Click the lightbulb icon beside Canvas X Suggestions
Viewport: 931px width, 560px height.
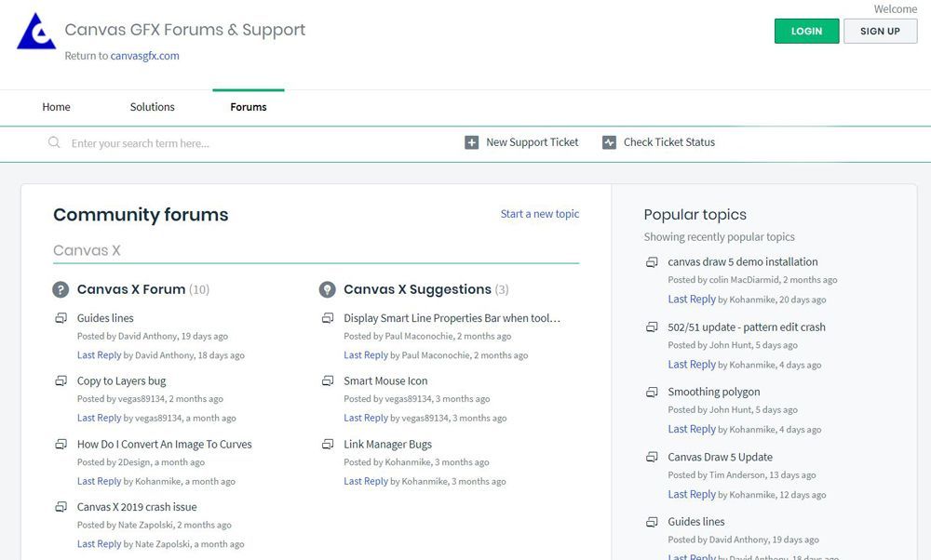pyautogui.click(x=327, y=289)
